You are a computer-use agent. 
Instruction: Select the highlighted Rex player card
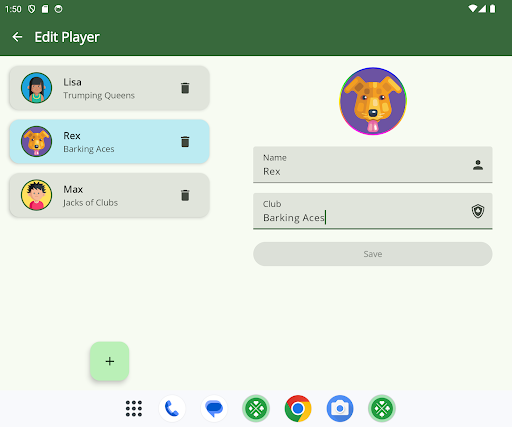coord(109,142)
